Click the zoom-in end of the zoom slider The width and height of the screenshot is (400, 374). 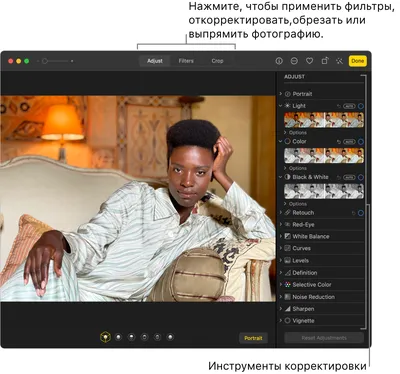pyautogui.click(x=72, y=61)
